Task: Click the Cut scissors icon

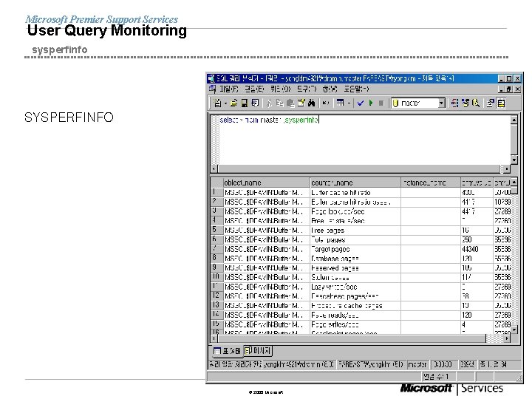Action: (x=270, y=103)
